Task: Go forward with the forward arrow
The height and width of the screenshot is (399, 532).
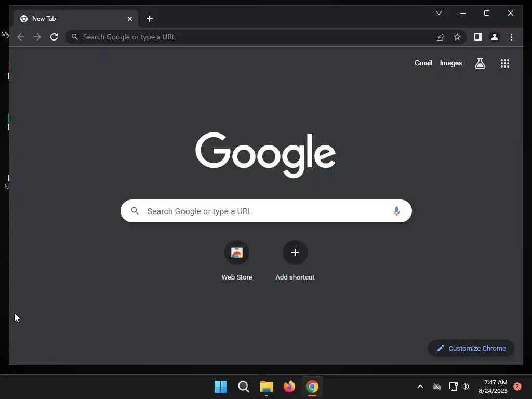Action: point(37,37)
